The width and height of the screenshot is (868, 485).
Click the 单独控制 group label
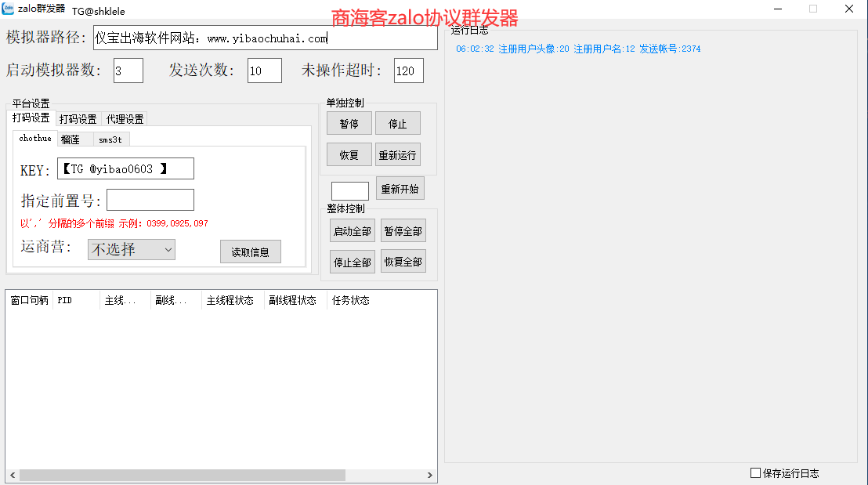[x=345, y=103]
